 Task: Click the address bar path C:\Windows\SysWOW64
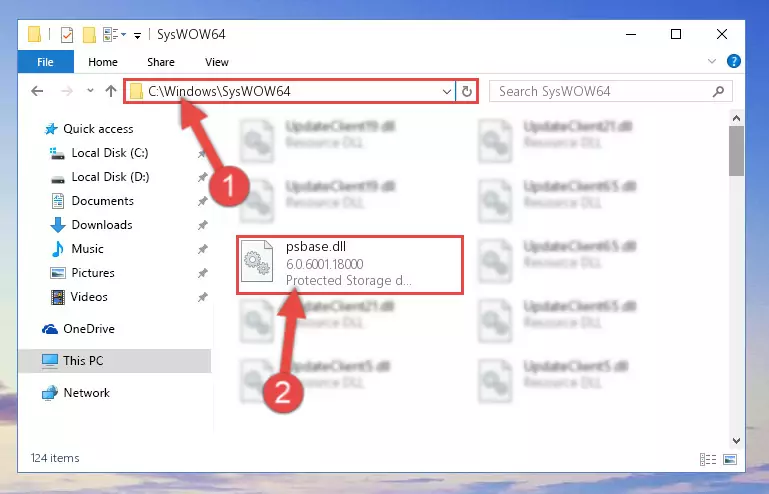click(x=219, y=91)
